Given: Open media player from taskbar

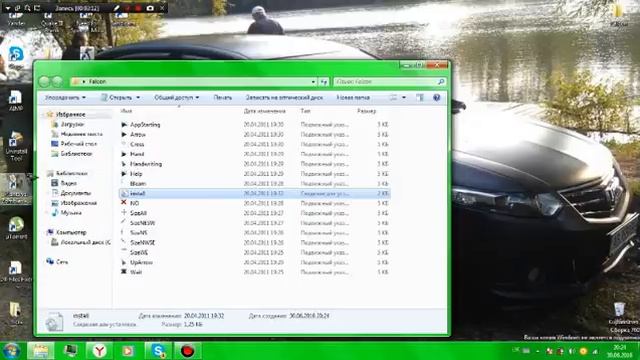Looking at the screenshot, I should click(128, 351).
